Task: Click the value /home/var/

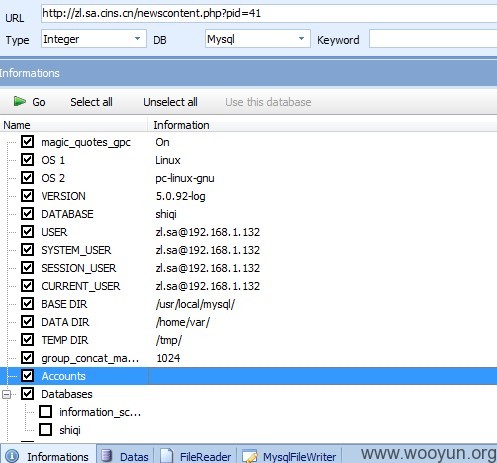Action: pos(183,322)
